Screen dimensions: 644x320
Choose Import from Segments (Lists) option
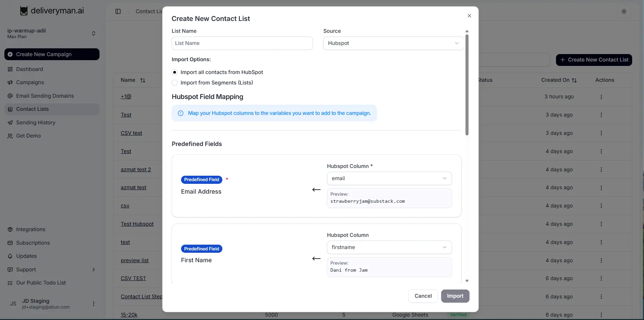(175, 83)
